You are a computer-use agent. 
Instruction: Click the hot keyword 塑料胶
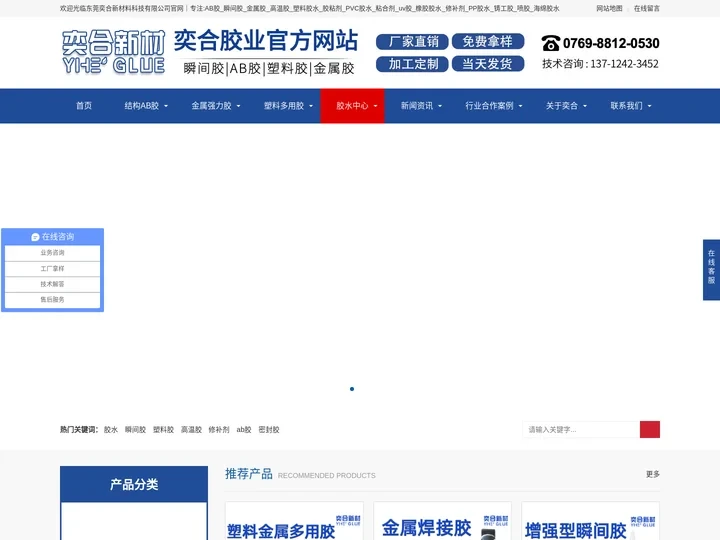pyautogui.click(x=163, y=430)
